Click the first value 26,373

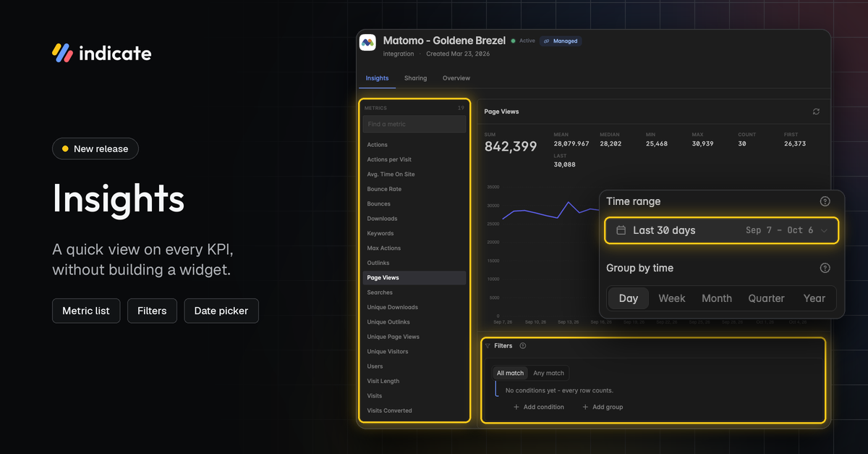pos(795,144)
